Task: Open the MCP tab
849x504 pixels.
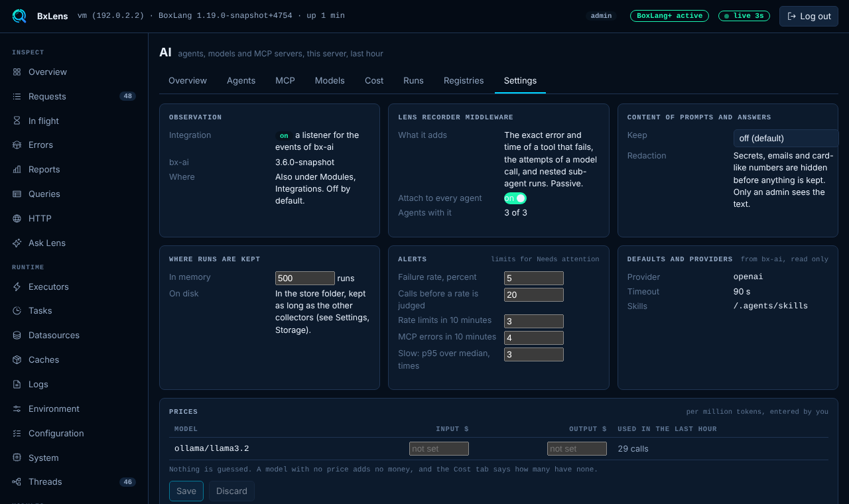Action: [285, 80]
